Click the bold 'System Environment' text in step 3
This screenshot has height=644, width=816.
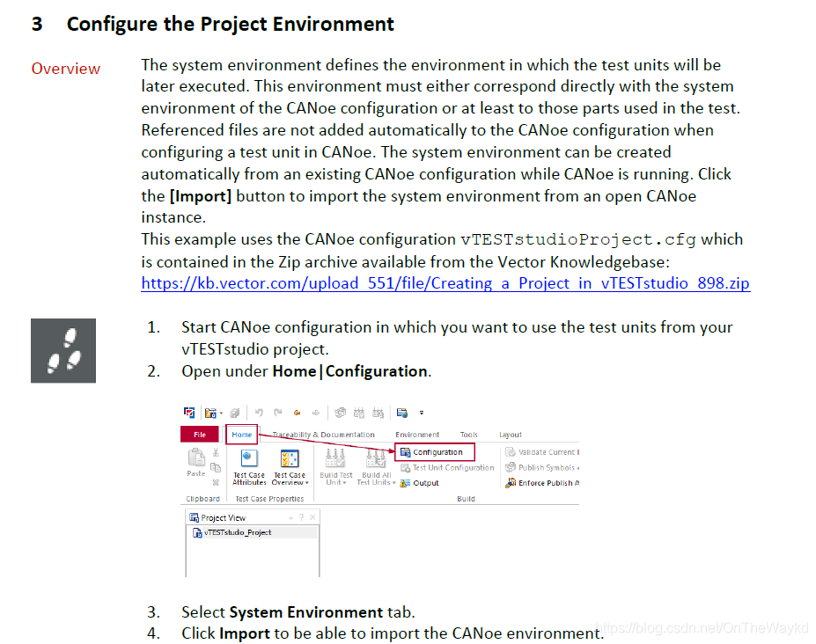pyautogui.click(x=306, y=612)
